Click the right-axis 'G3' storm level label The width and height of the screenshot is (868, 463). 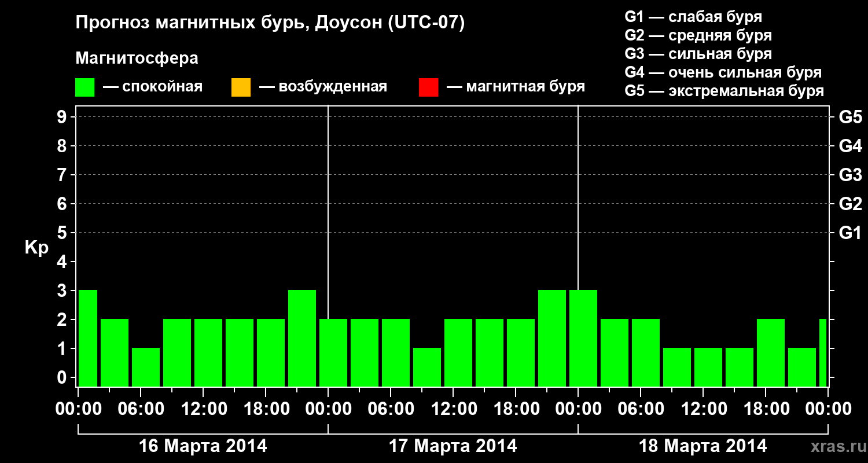[x=850, y=175]
